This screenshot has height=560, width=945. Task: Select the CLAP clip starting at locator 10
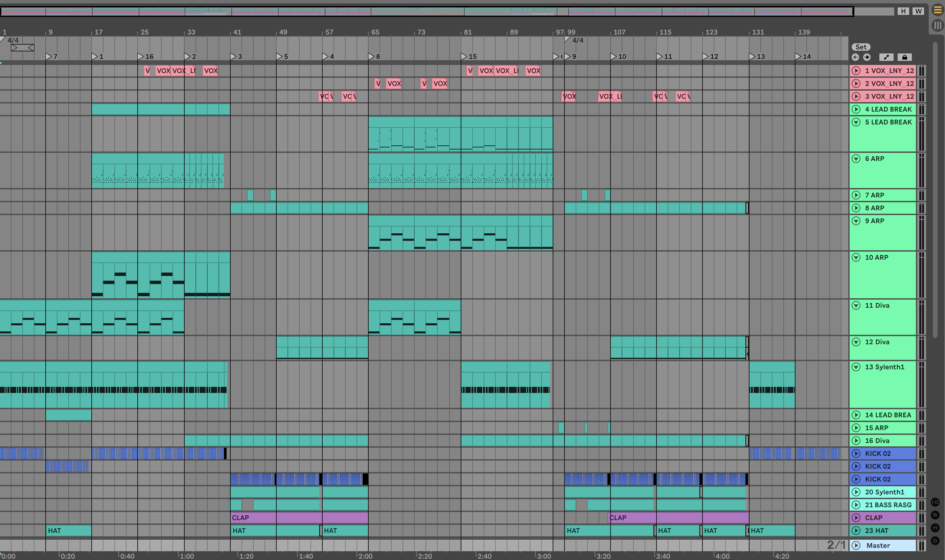[x=678, y=518]
